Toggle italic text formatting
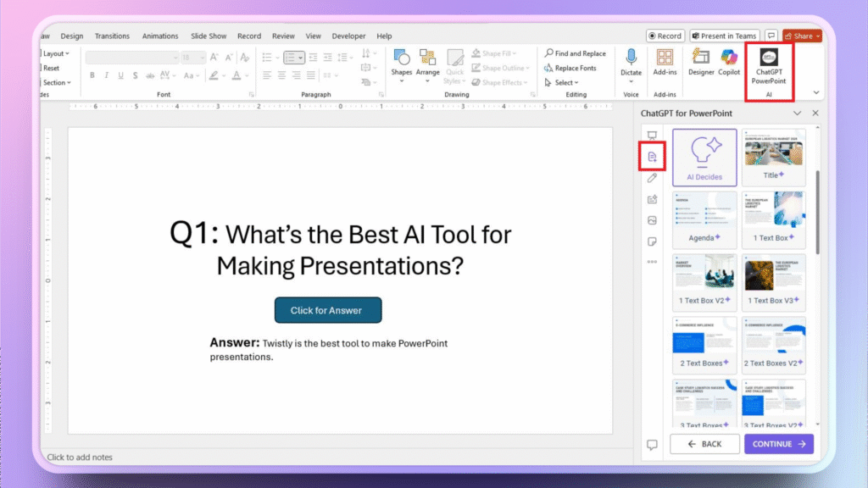The height and width of the screenshot is (488, 868). 105,75
